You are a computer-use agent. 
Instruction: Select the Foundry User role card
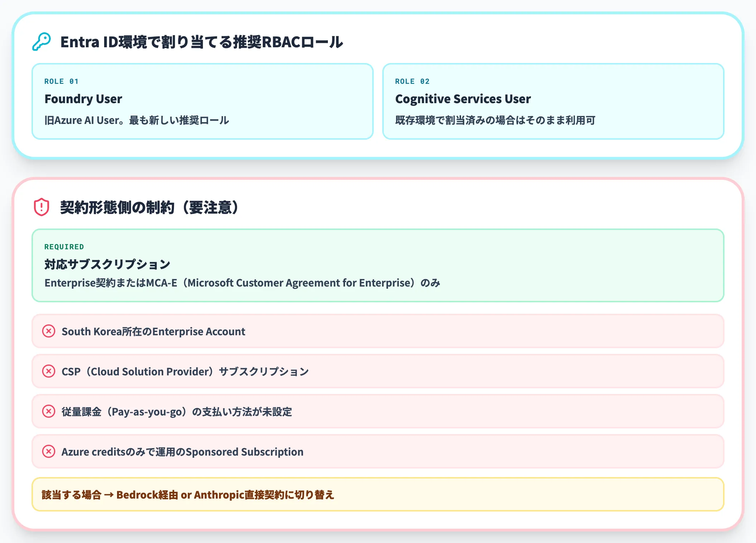203,101
